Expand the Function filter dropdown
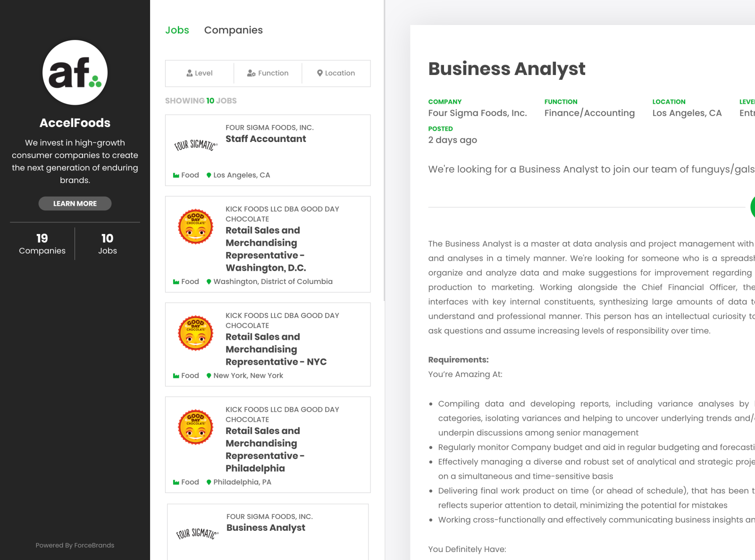The width and height of the screenshot is (755, 560). 268,73
